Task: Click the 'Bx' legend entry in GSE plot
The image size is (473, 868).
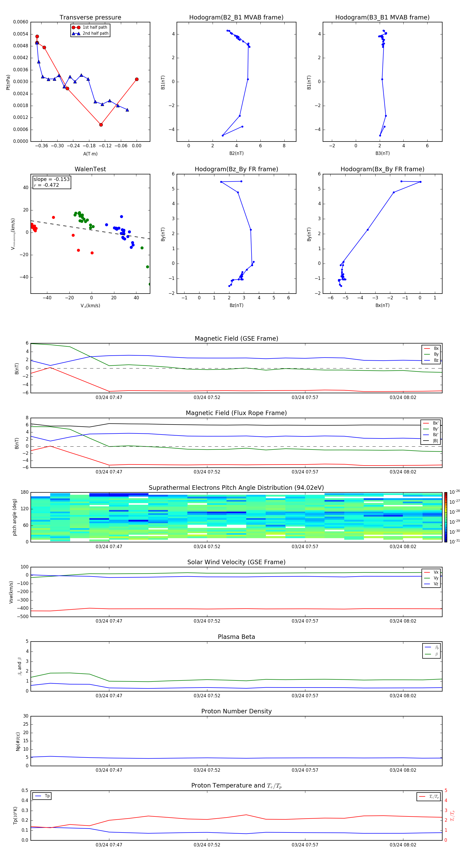Action: pos(431,349)
